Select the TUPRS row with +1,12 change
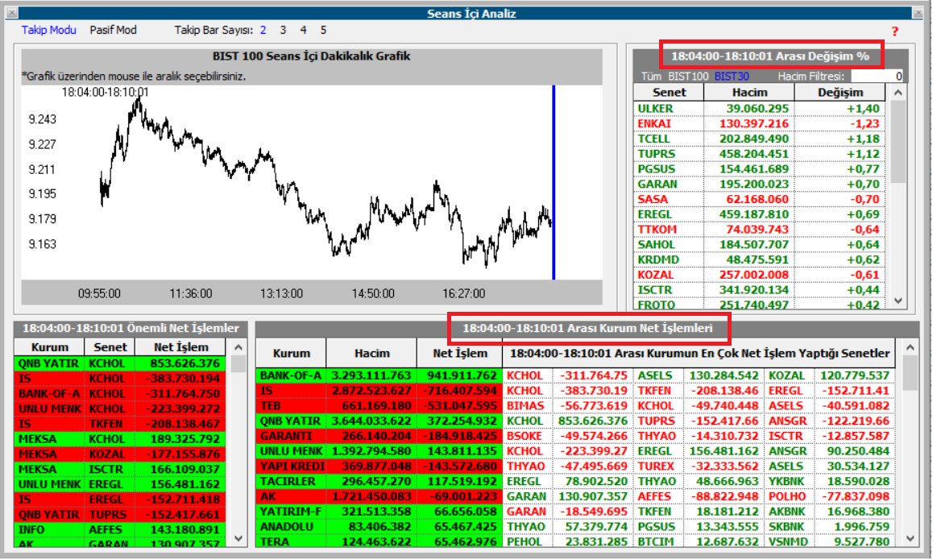The width and height of the screenshot is (933, 560). coord(759,154)
